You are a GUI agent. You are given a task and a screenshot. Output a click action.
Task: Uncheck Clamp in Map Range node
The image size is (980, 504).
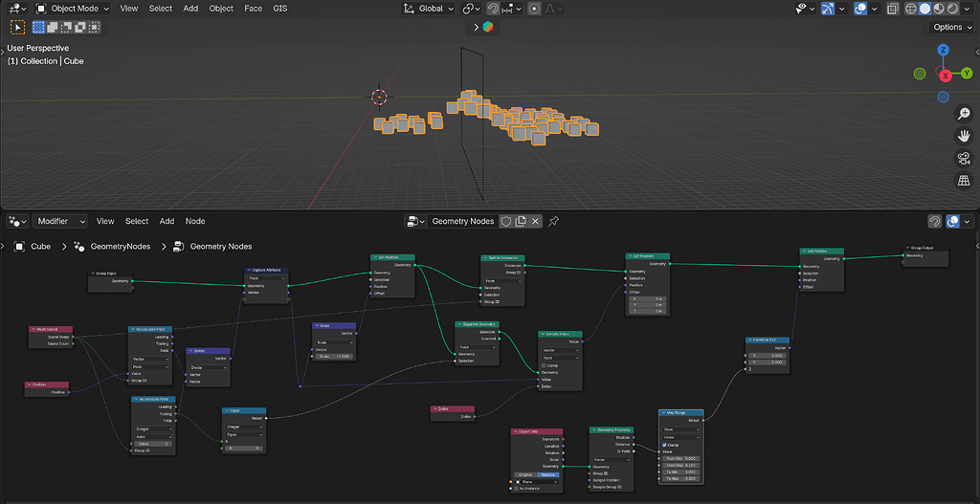[x=664, y=445]
